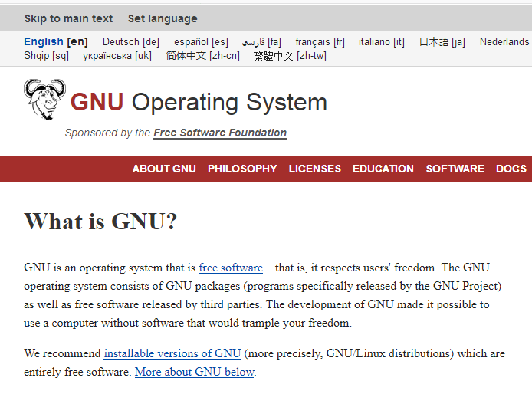This screenshot has height=404, width=532.
Task: Choose Simplified Chinese [zh-cn]
Action: (203, 56)
